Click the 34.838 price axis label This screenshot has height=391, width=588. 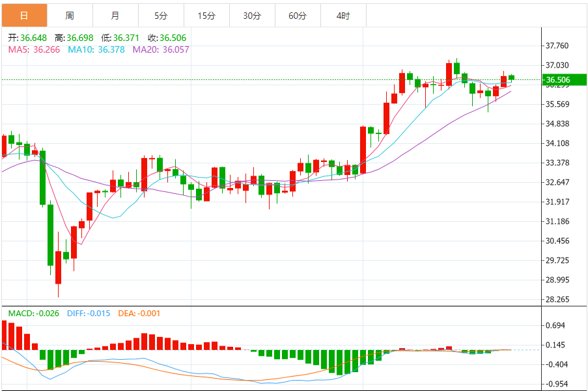tap(557, 124)
